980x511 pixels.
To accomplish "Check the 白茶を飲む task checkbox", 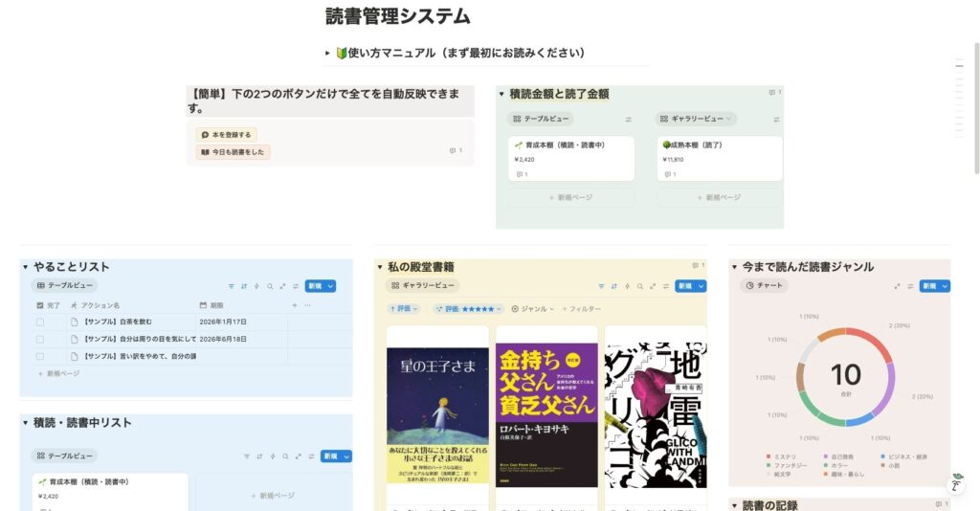I will [x=40, y=322].
